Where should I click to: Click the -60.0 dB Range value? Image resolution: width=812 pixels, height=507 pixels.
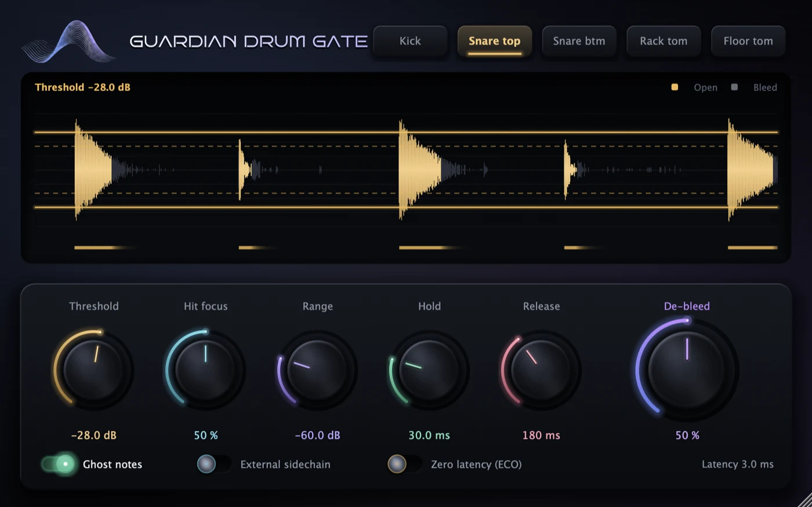(x=317, y=435)
